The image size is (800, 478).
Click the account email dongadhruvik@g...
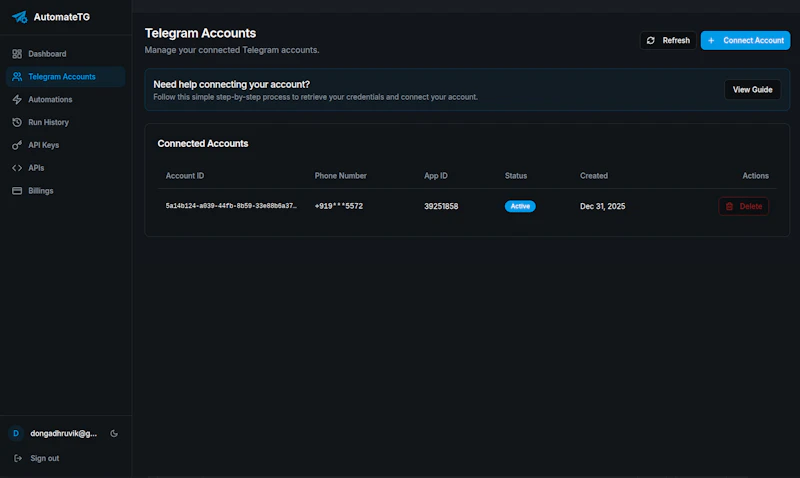[63, 433]
